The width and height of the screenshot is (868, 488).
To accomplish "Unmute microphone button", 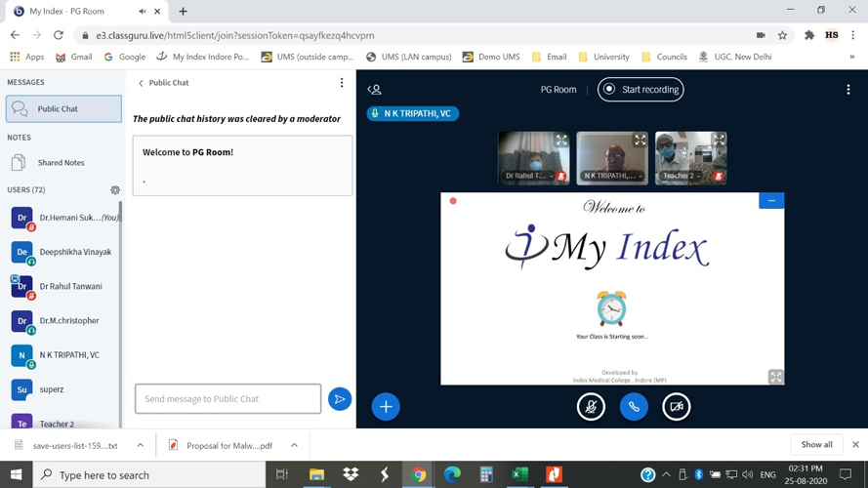I will click(x=592, y=407).
